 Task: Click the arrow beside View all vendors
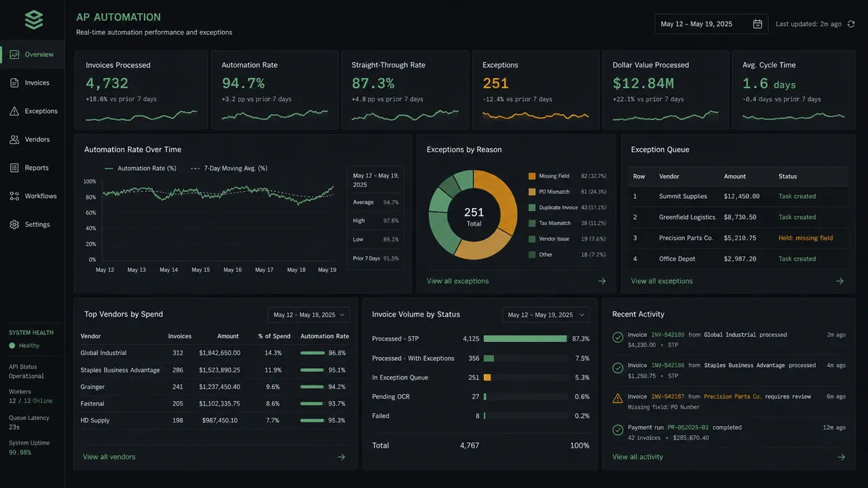tap(341, 457)
